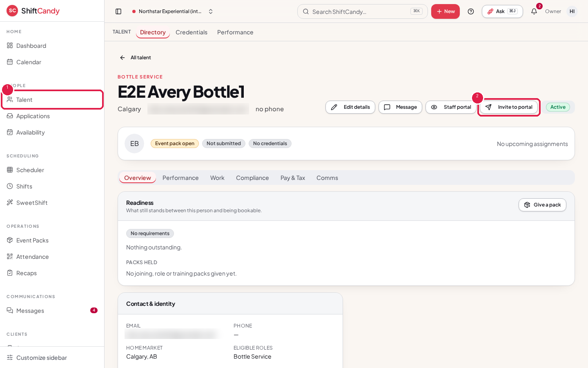Select the Directory tab

pos(153,32)
